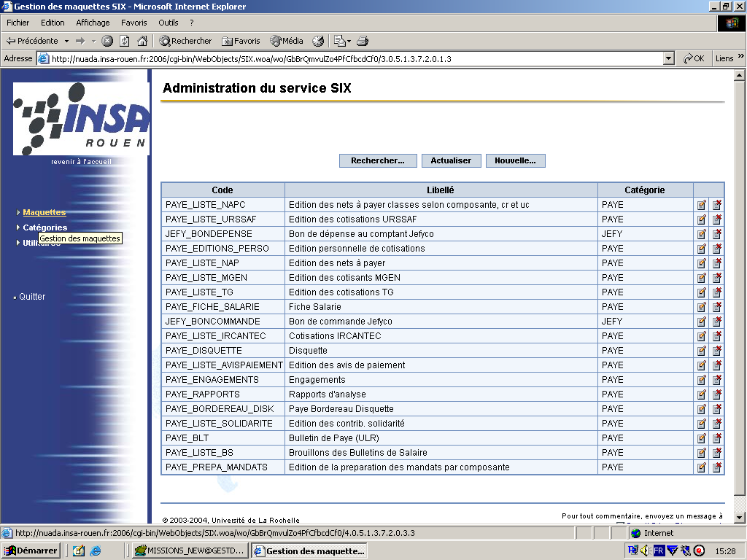The image size is (747, 560).
Task: Delete the PAYE_LISTE_NAP maquette
Action: point(717,263)
